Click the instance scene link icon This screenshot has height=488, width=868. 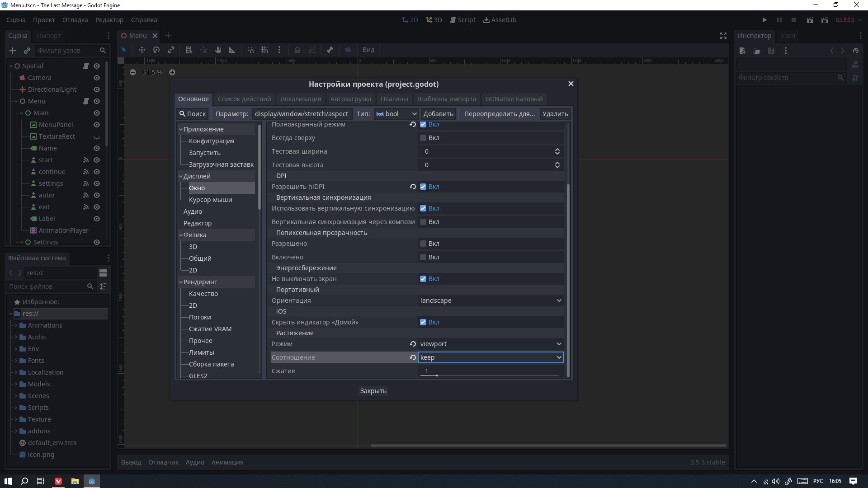pyautogui.click(x=27, y=51)
